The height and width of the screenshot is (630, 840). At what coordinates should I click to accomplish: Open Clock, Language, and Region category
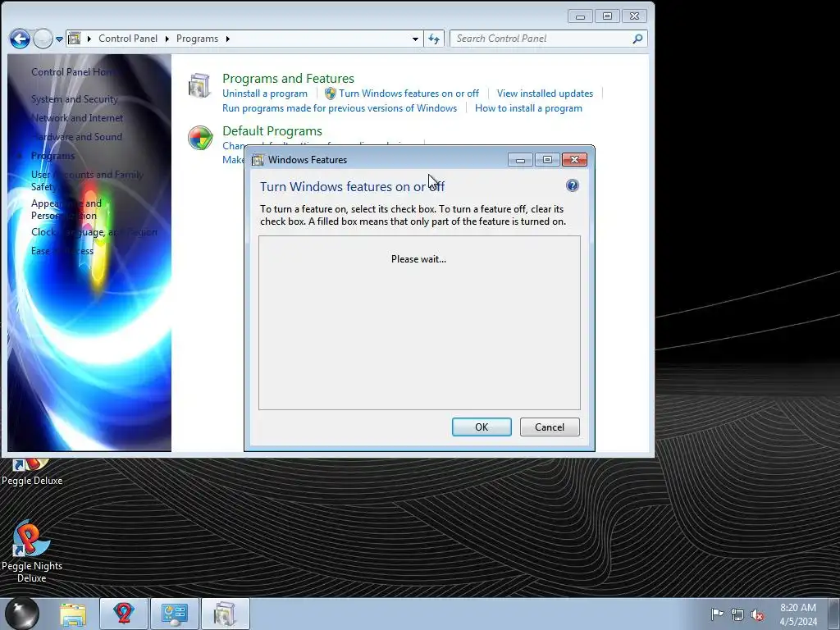94,232
